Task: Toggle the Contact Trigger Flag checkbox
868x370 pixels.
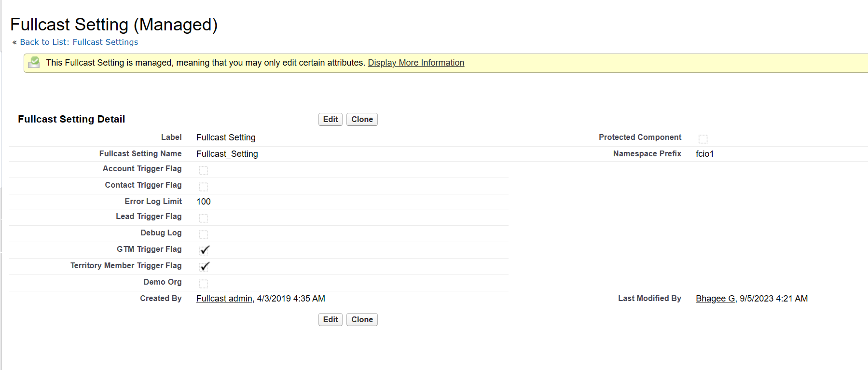Action: click(x=204, y=187)
